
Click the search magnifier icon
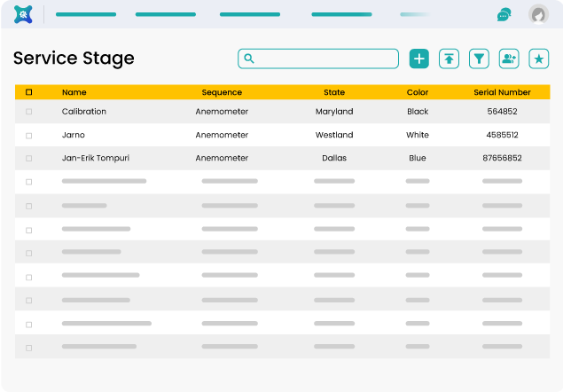(x=249, y=59)
